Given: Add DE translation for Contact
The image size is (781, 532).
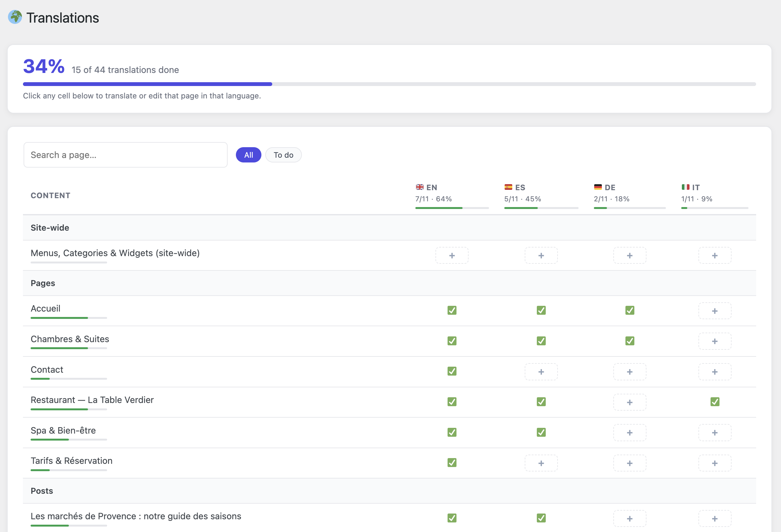Looking at the screenshot, I should coord(630,372).
